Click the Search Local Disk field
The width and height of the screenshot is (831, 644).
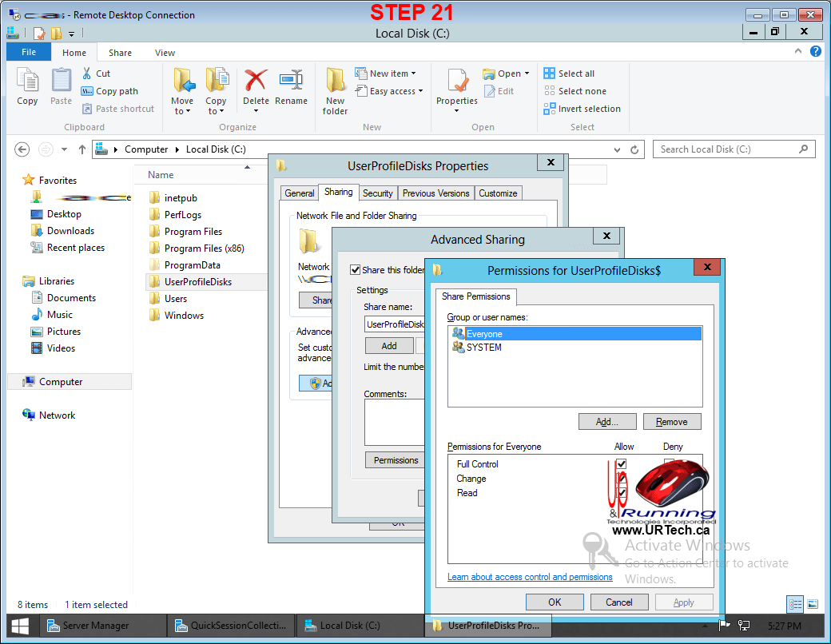pyautogui.click(x=726, y=149)
